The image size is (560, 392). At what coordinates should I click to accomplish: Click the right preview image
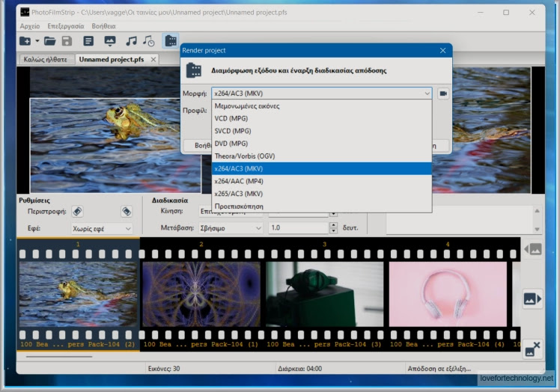[491, 130]
